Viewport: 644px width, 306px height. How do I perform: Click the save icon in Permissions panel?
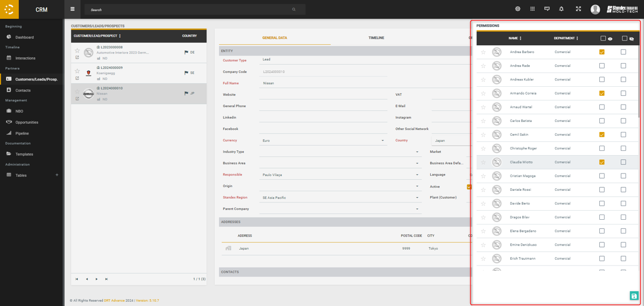pyautogui.click(x=634, y=296)
